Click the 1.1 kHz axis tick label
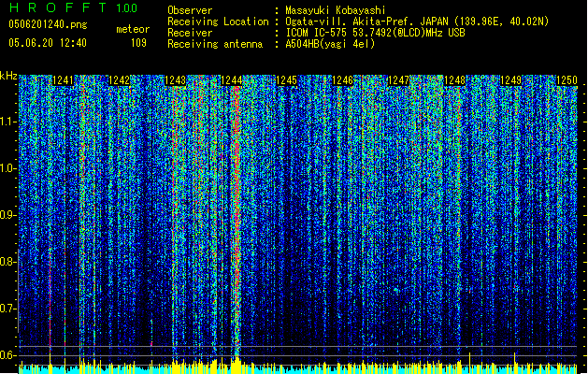Screen dimensions: 588x374 pyautogui.click(x=8, y=122)
